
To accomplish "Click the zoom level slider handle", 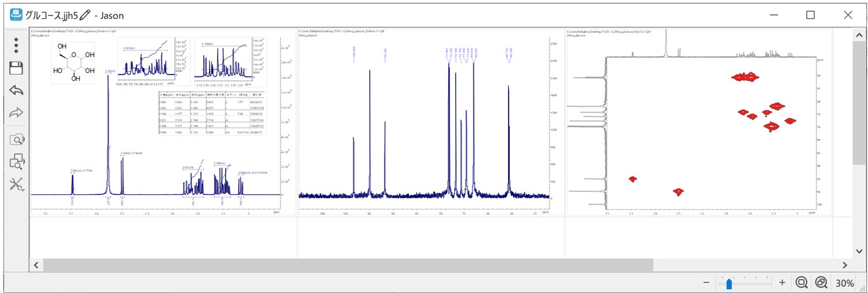I will coord(729,284).
